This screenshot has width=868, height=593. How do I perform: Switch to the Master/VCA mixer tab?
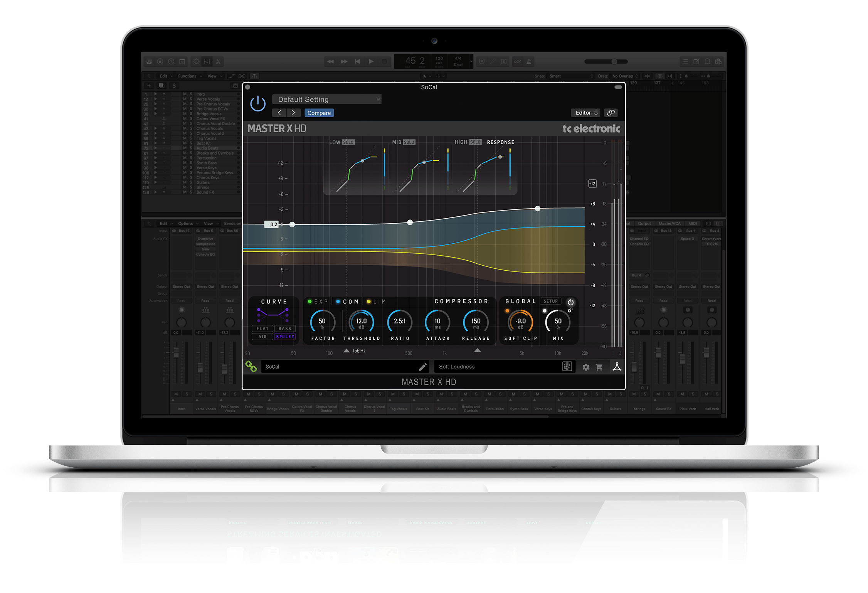point(670,224)
